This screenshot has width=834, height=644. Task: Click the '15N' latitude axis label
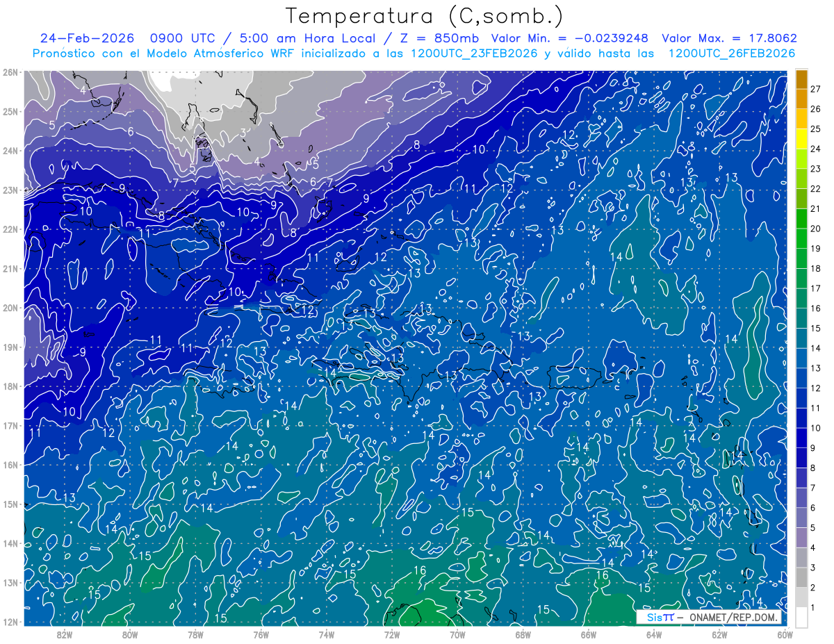pos(11,504)
